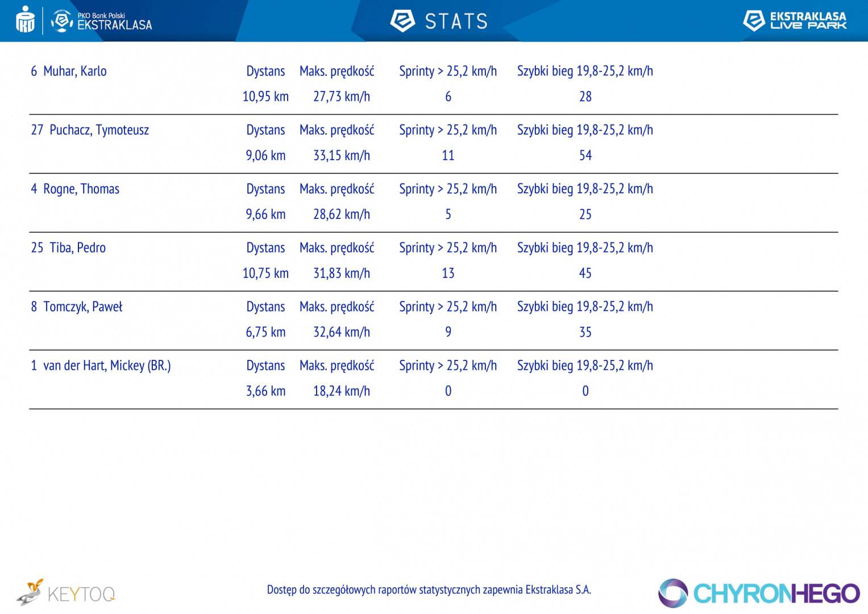Click van der Hart's distance 3,66 km
Viewport: 868px width, 614px height.
(265, 391)
